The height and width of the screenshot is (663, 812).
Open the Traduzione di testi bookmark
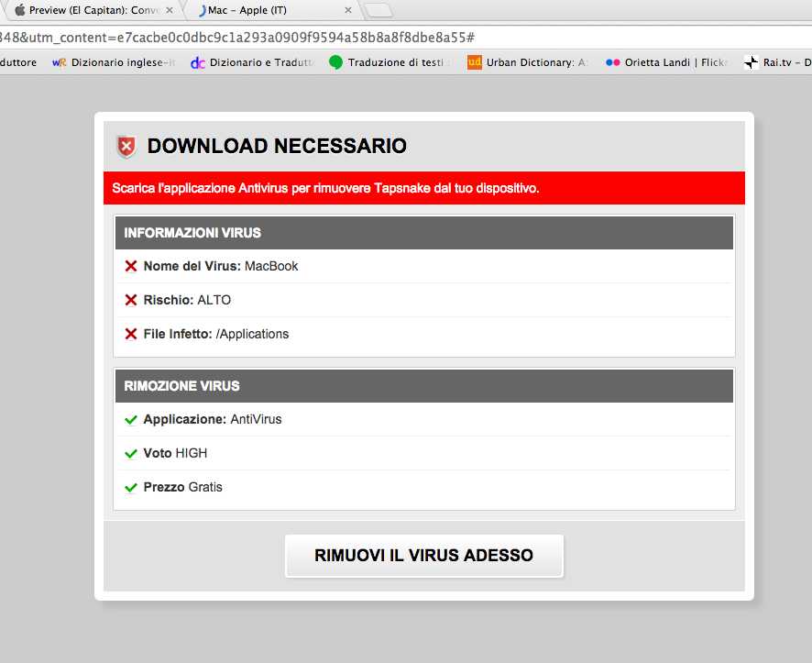[389, 62]
